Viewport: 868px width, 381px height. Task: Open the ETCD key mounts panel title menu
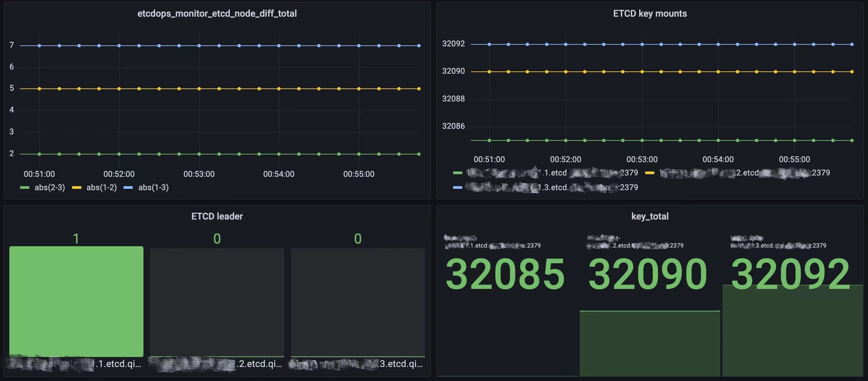pyautogui.click(x=649, y=13)
